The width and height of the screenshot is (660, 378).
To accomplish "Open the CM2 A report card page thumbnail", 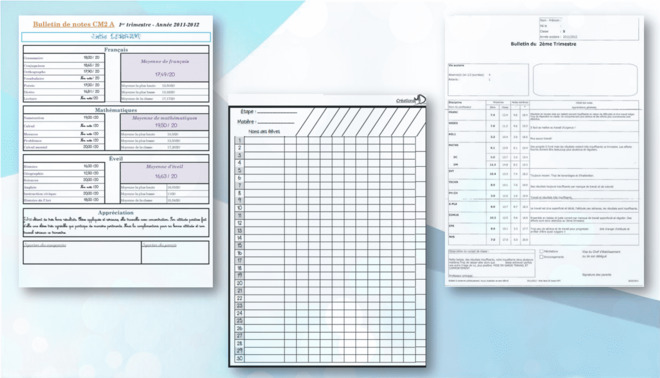I will point(116,152).
